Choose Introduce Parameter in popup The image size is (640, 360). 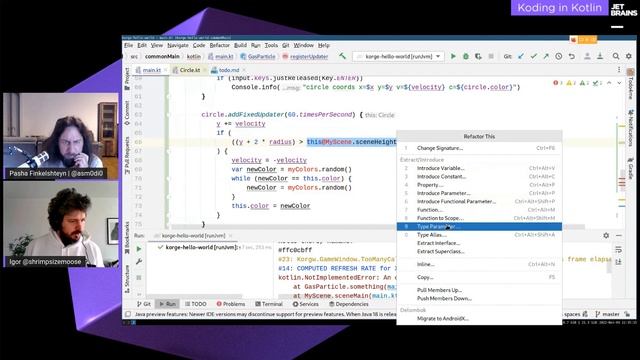[479, 193]
